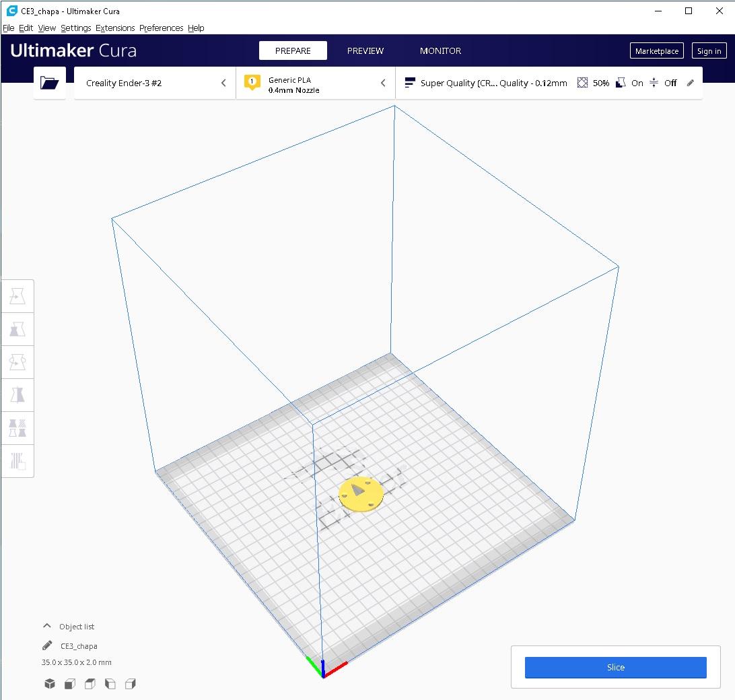Click the pencil icon beside CE3_chapa

coord(47,645)
